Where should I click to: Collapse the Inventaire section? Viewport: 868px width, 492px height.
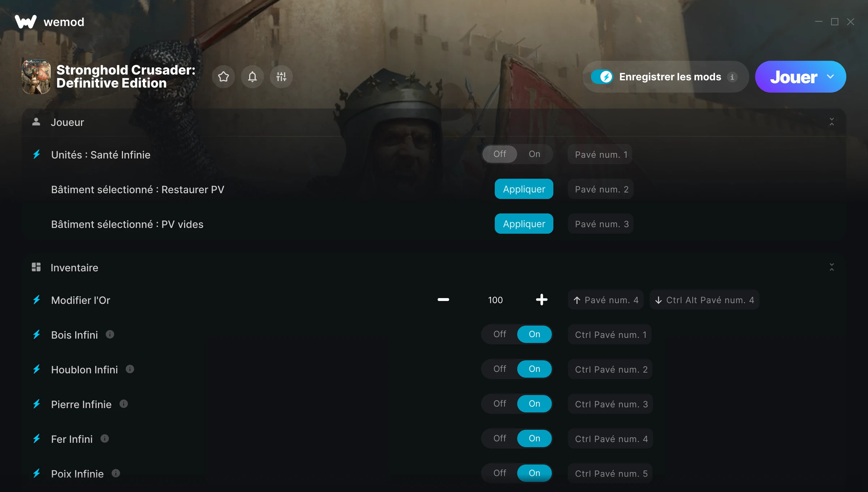click(832, 267)
